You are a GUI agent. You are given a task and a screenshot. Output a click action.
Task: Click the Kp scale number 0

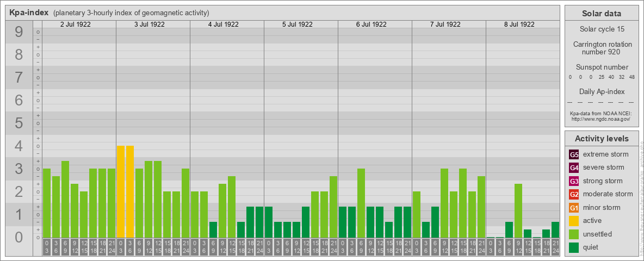pyautogui.click(x=19, y=237)
